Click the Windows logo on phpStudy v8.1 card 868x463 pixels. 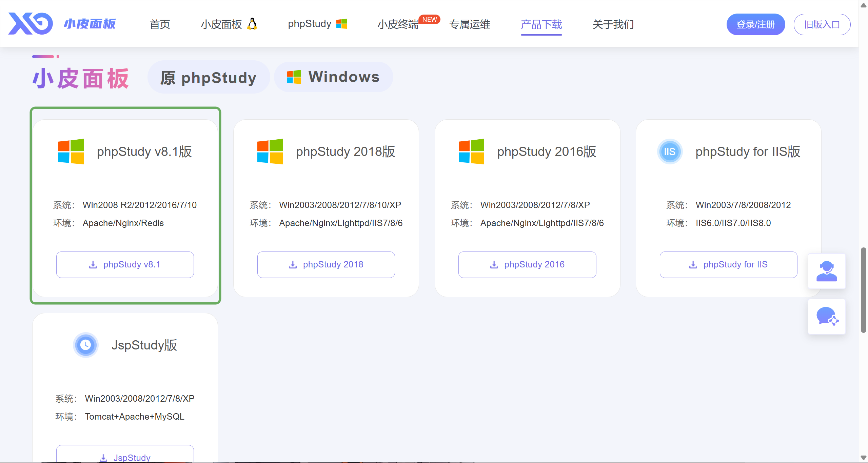(71, 152)
